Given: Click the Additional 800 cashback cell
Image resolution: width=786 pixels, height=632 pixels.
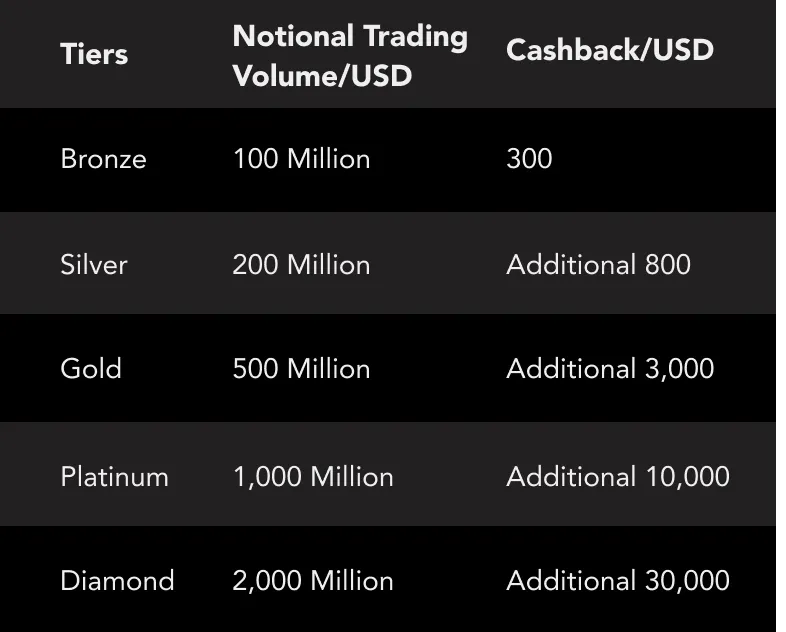Looking at the screenshot, I should [599, 264].
